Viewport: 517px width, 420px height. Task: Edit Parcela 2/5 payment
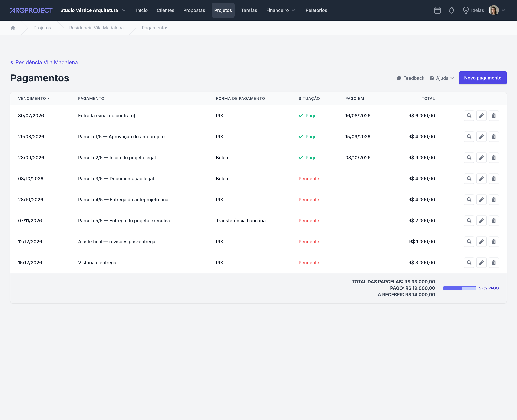click(x=481, y=158)
